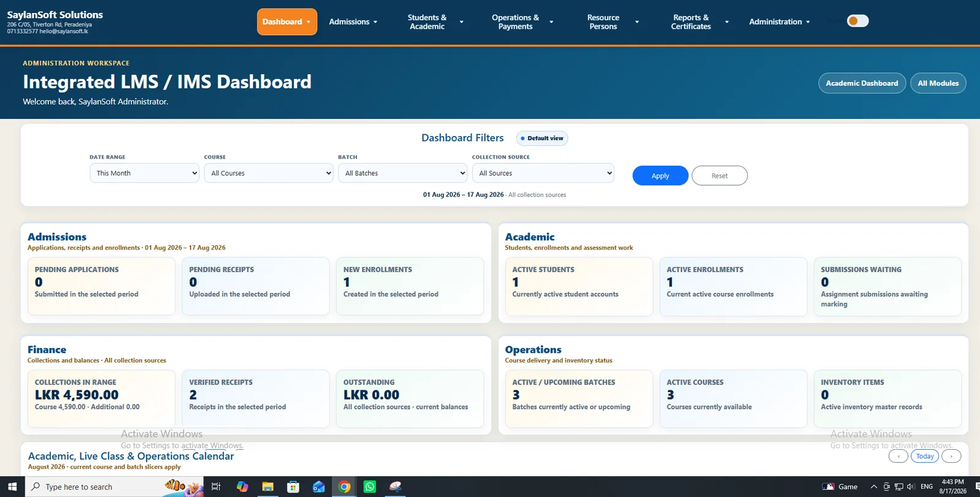Reset the dashboard filters

pos(720,176)
